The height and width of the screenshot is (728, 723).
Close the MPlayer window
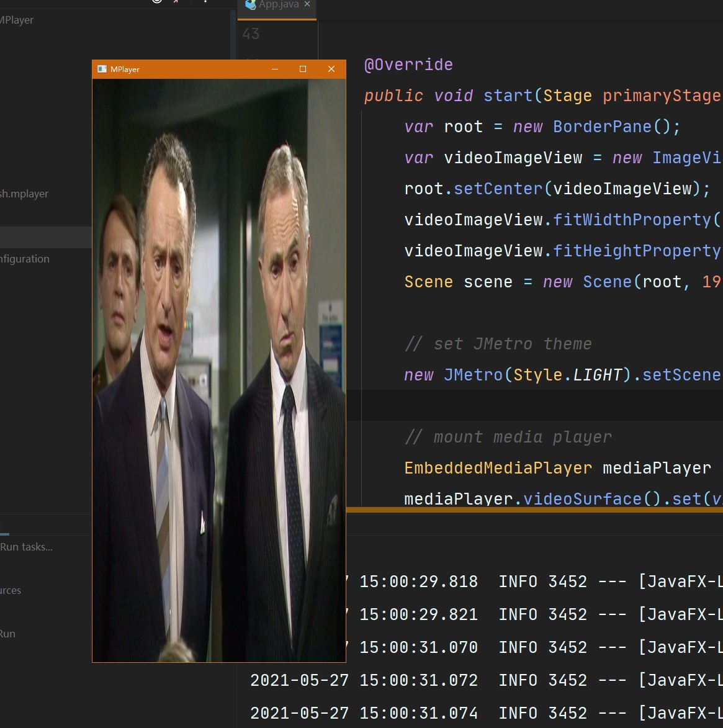click(x=331, y=69)
